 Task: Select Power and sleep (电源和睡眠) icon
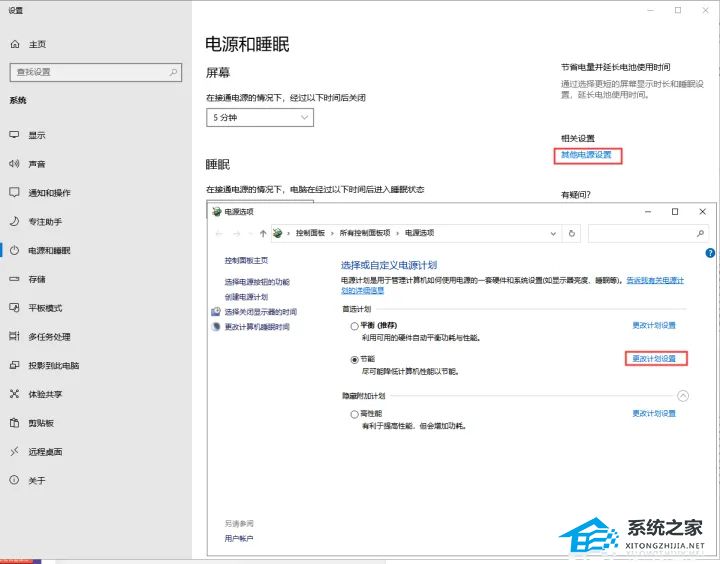15,250
